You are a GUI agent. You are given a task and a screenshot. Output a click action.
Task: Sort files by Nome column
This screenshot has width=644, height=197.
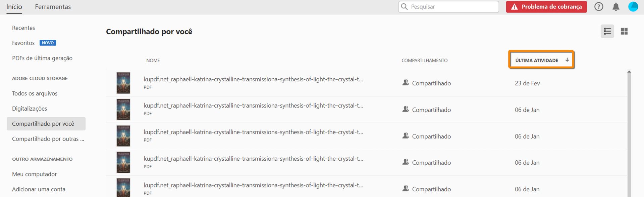click(153, 61)
